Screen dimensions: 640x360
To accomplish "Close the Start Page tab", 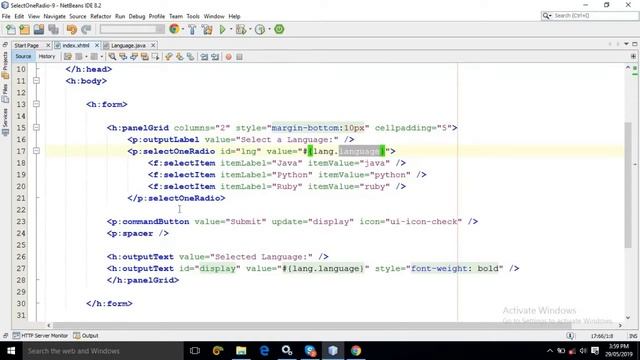I will tap(48, 45).
